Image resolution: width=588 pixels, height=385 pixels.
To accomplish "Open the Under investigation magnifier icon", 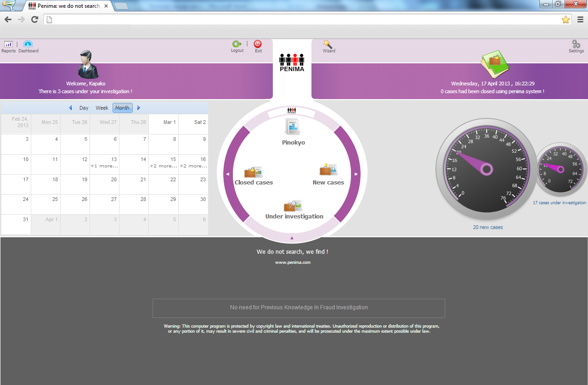I will pyautogui.click(x=293, y=206).
